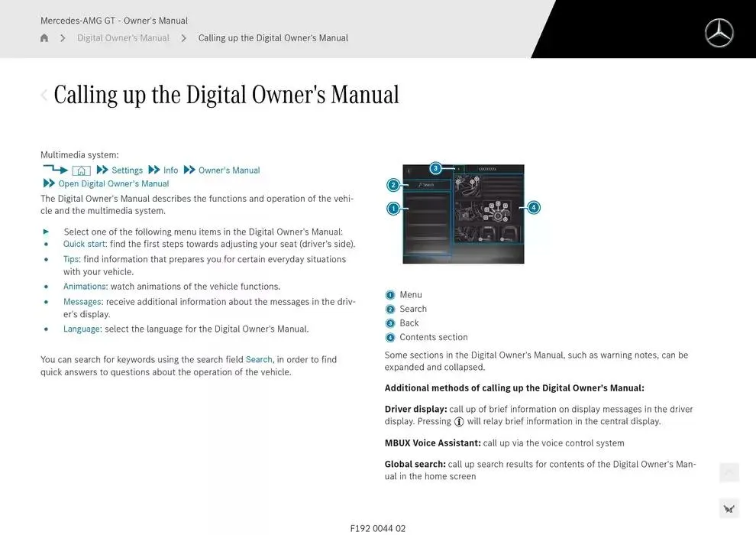This screenshot has height=535, width=756.
Task: Go back using the arrow beside the page title
Action: pos(44,96)
